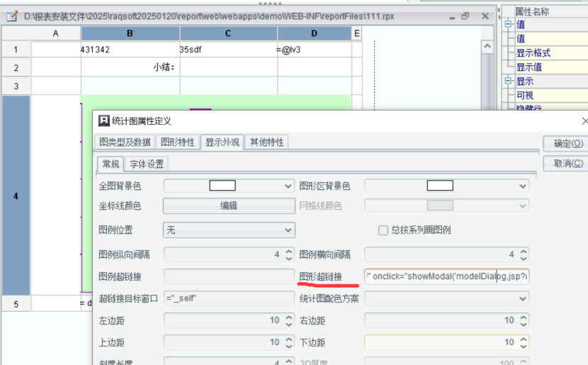Close the 统计图属性定义 dialog
The image size is (588, 365).
[x=584, y=120]
